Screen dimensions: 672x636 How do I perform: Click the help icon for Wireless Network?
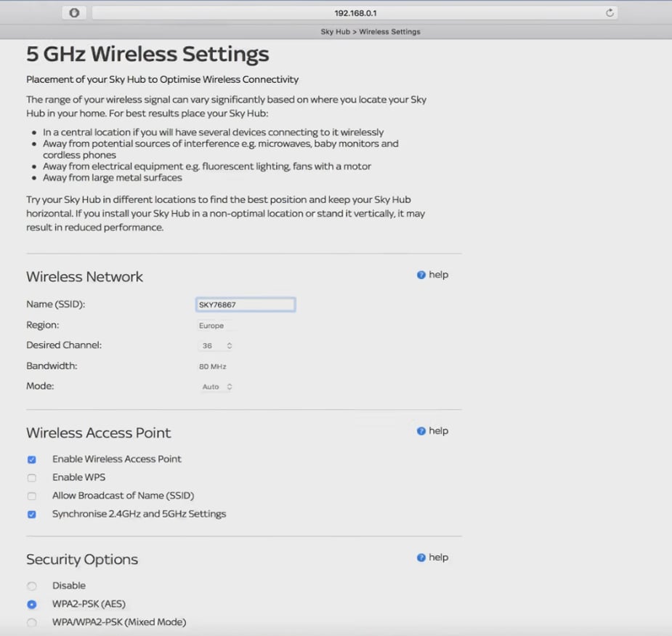[421, 275]
